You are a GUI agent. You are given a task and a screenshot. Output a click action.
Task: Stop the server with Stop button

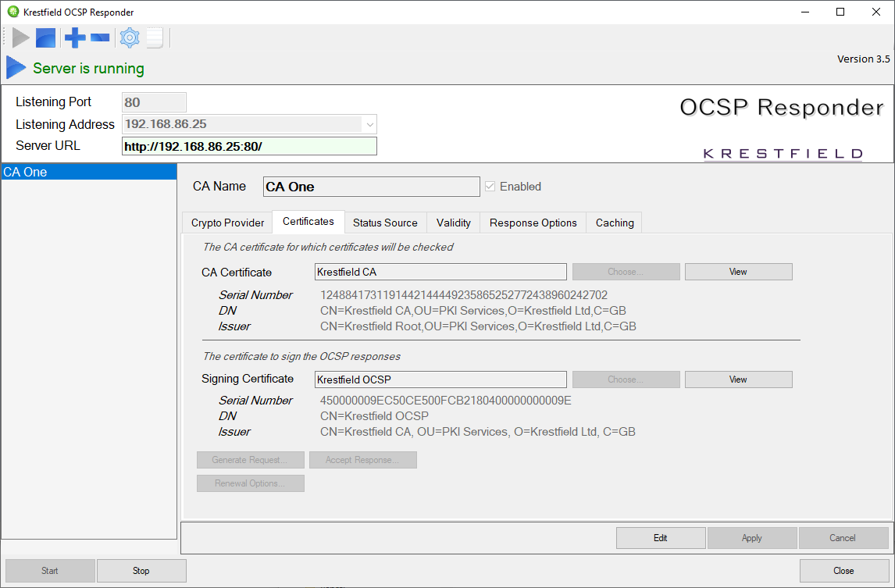pos(141,571)
